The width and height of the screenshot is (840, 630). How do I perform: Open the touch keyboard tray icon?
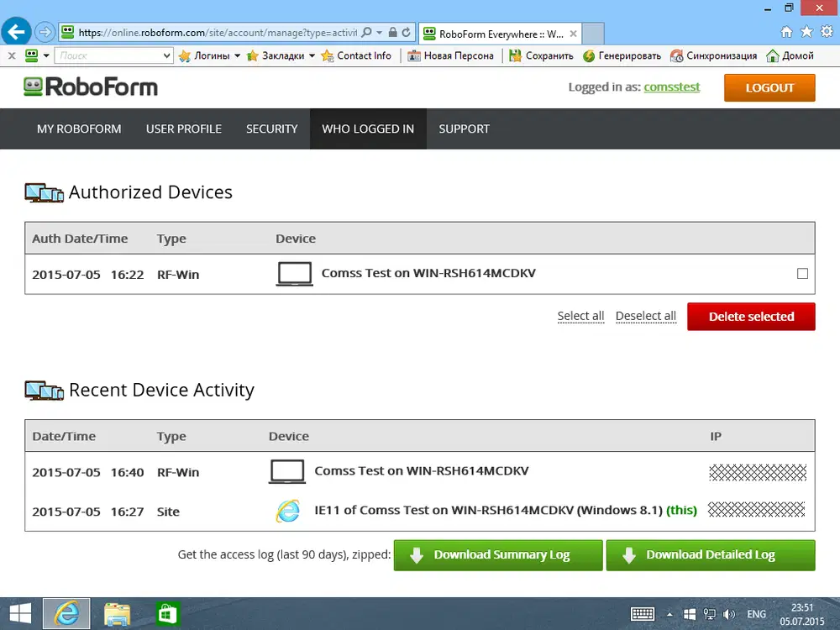pyautogui.click(x=643, y=614)
